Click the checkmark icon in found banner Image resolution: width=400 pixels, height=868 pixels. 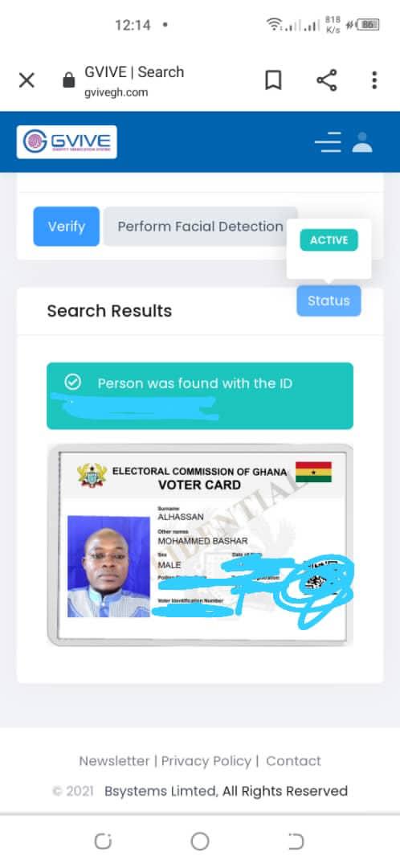coord(72,383)
